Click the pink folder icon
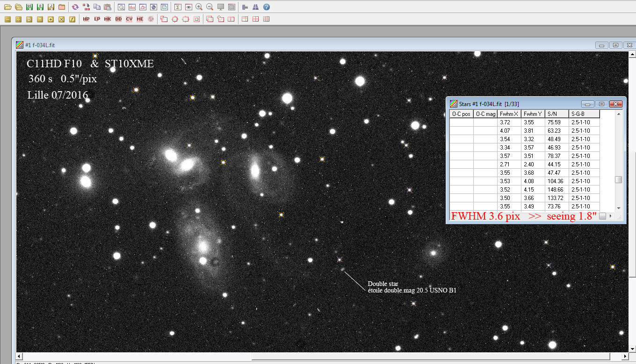 (x=62, y=7)
